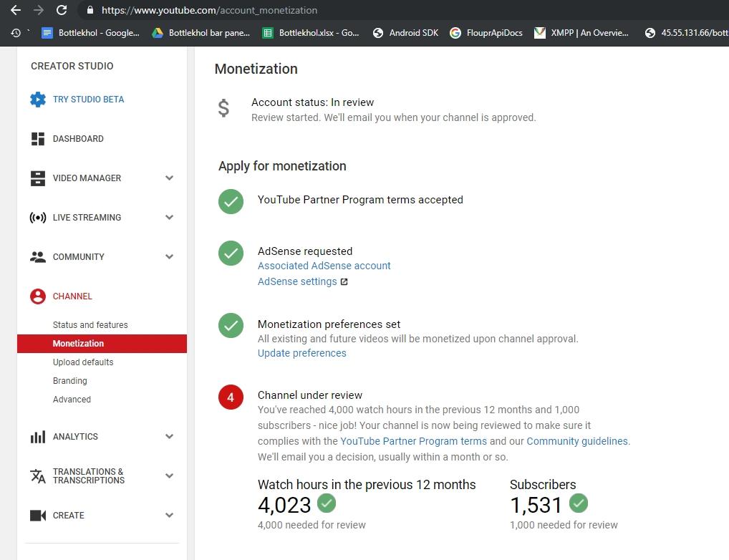This screenshot has width=729, height=560.
Task: Open Status and features under Channel
Action: tap(90, 324)
